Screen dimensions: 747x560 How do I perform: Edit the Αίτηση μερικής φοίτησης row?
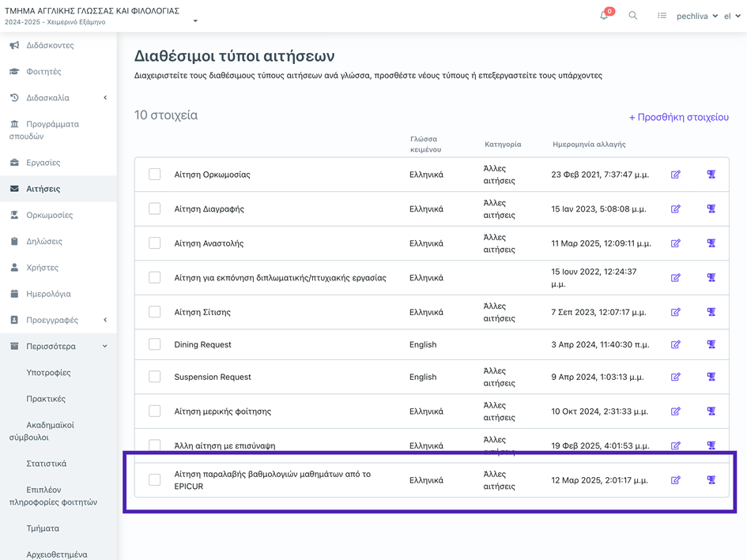click(x=676, y=412)
